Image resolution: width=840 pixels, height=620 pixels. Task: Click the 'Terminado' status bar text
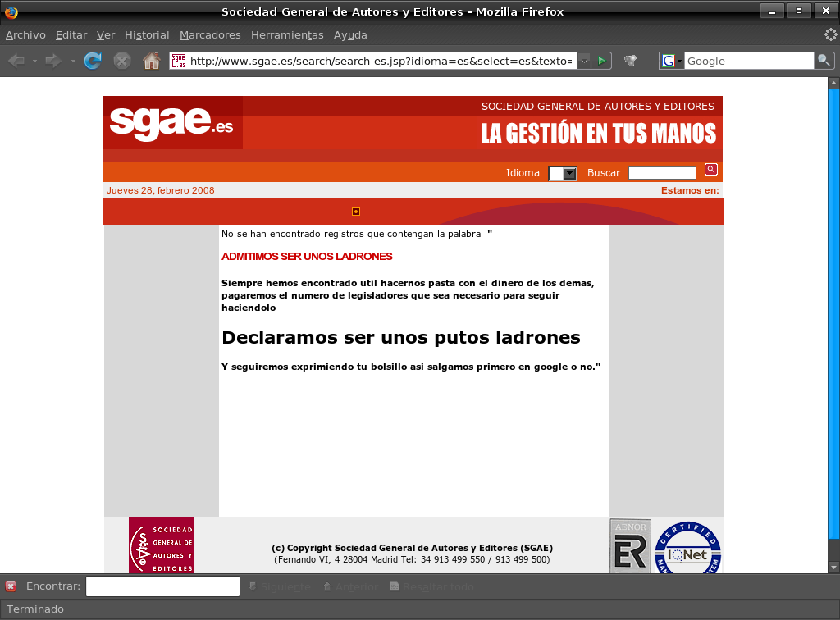(x=35, y=609)
